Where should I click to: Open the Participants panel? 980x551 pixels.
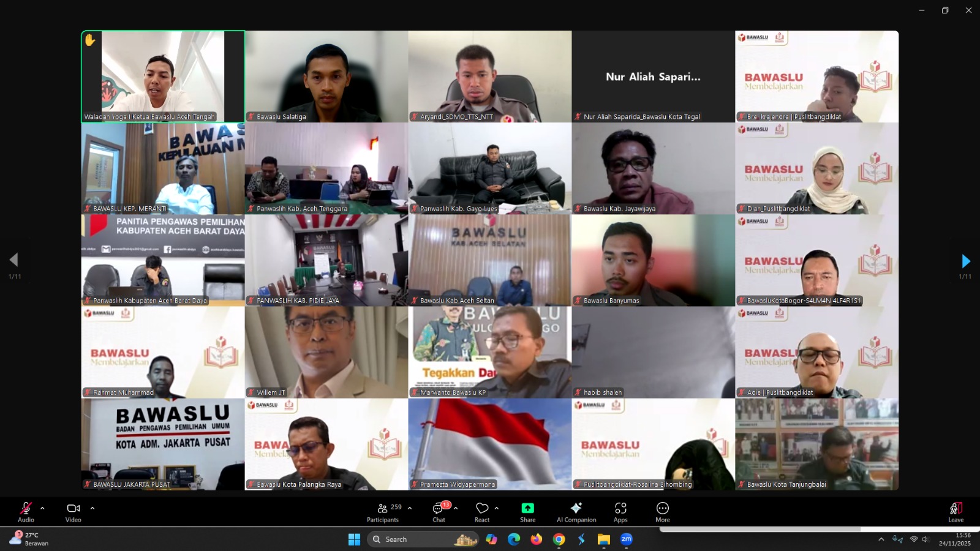point(383,511)
